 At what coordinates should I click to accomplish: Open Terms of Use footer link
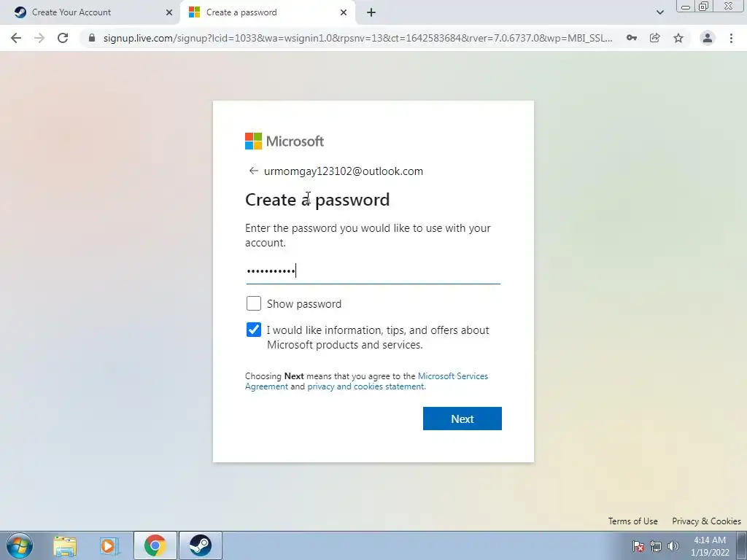coord(632,521)
